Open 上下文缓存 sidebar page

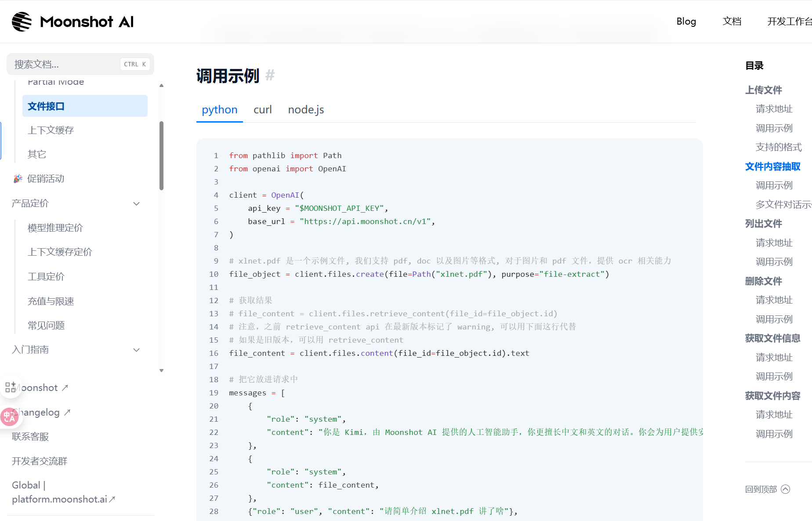tap(51, 130)
